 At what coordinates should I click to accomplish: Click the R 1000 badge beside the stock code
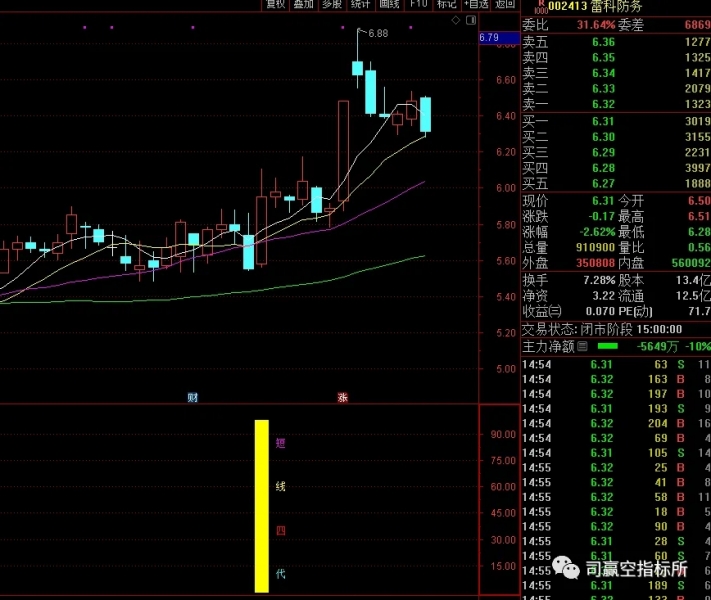point(541,7)
